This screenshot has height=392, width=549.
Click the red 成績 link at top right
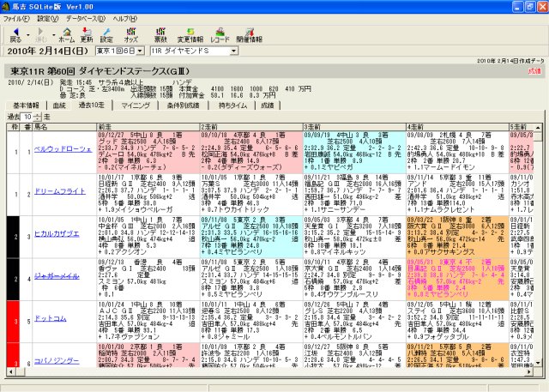534,71
